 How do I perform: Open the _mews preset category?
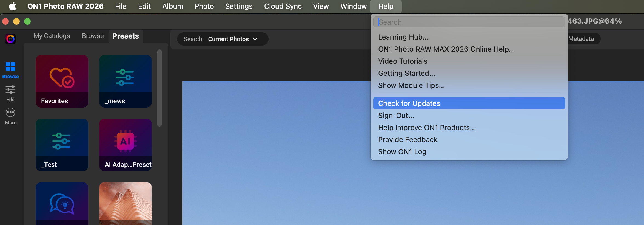click(126, 81)
